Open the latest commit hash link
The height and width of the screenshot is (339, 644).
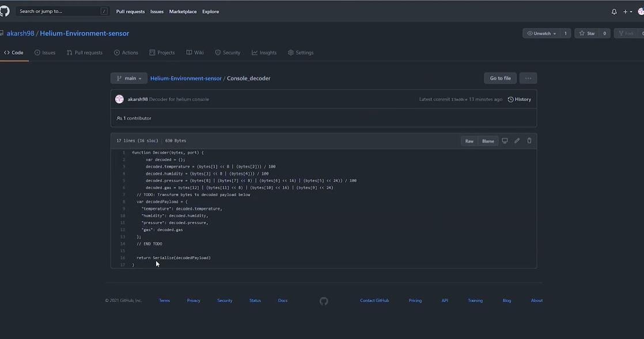459,100
